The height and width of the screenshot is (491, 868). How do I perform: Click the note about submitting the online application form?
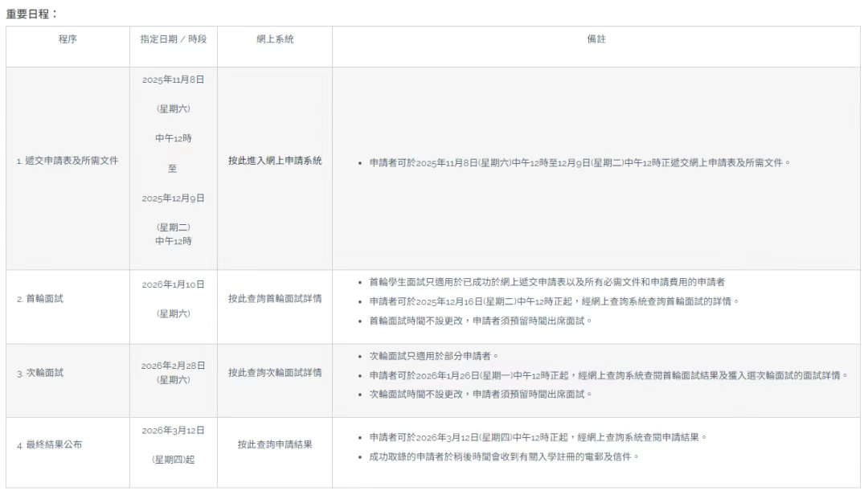[x=579, y=163]
